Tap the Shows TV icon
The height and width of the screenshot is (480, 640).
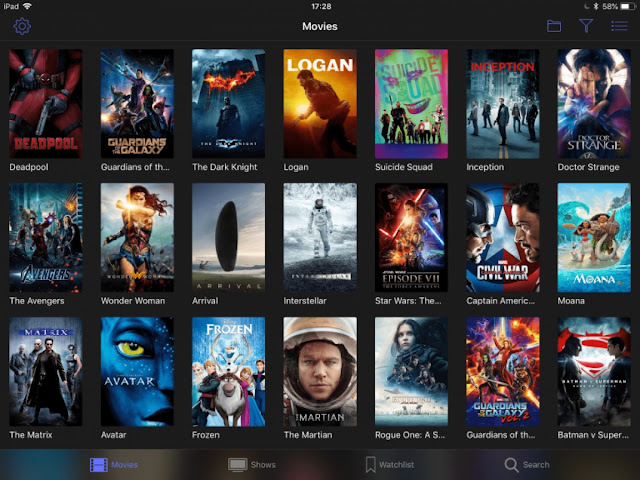[x=238, y=464]
